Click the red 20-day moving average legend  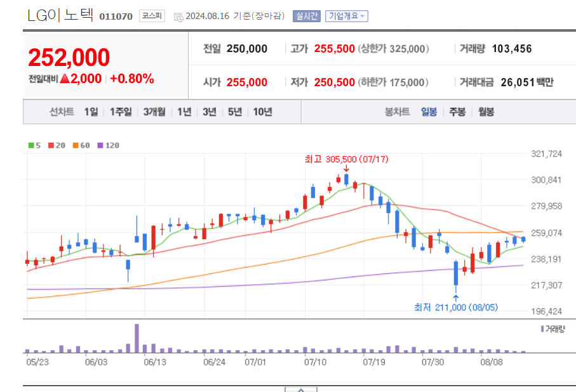[x=57, y=145]
